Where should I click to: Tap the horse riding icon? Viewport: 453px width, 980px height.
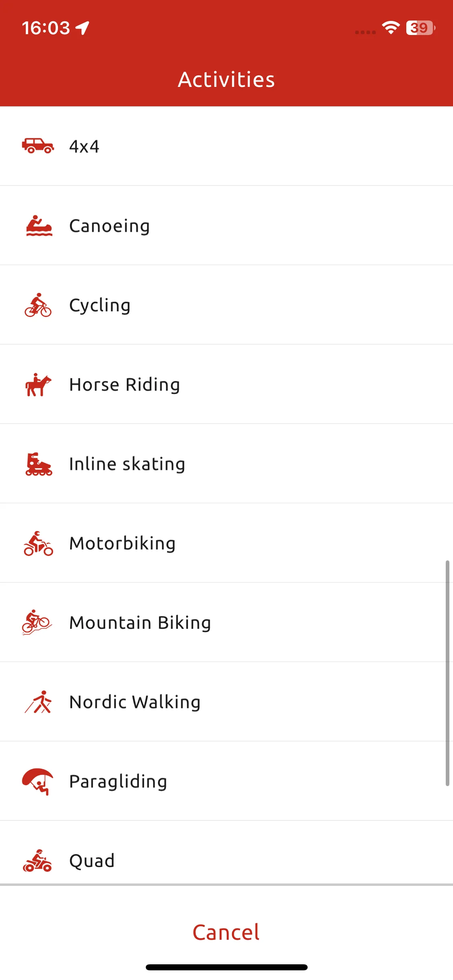click(x=38, y=385)
